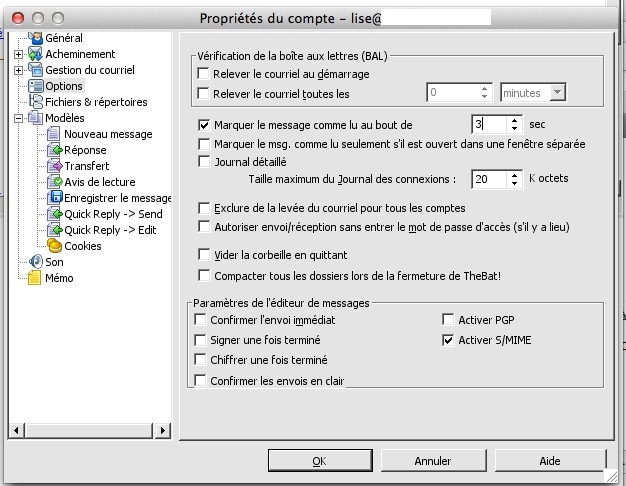Click the Annuler button
626x486 pixels.
[x=432, y=461]
